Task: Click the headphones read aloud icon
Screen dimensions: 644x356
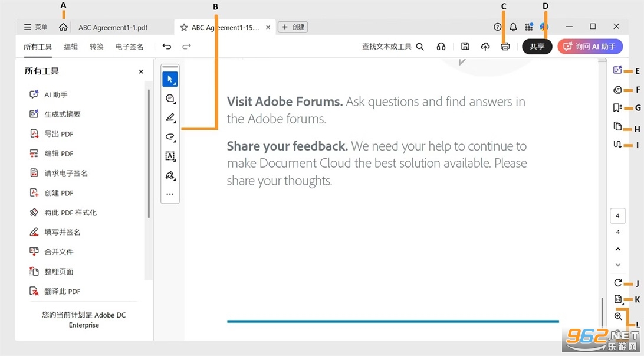Action: pyautogui.click(x=441, y=47)
